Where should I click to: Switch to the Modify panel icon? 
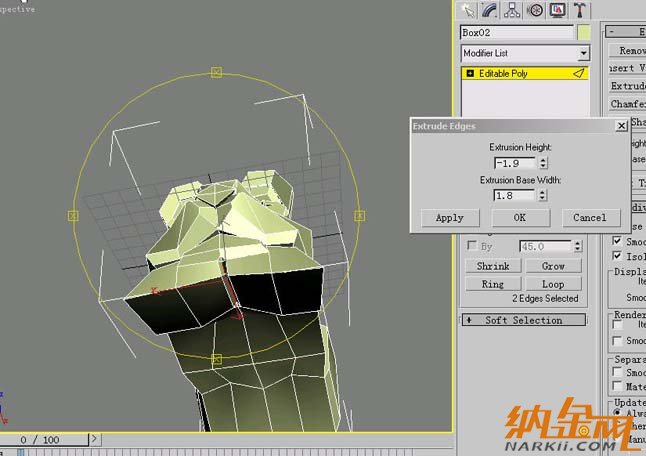[490, 10]
